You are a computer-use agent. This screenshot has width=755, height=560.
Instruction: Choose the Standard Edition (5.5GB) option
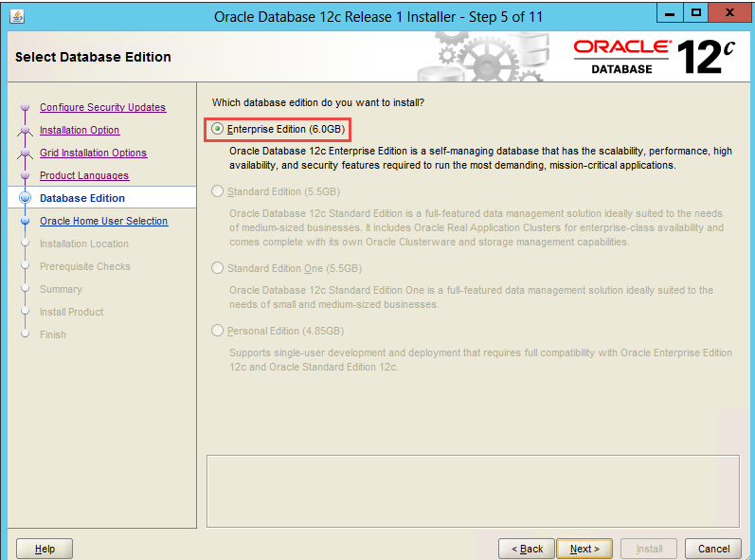coord(218,192)
